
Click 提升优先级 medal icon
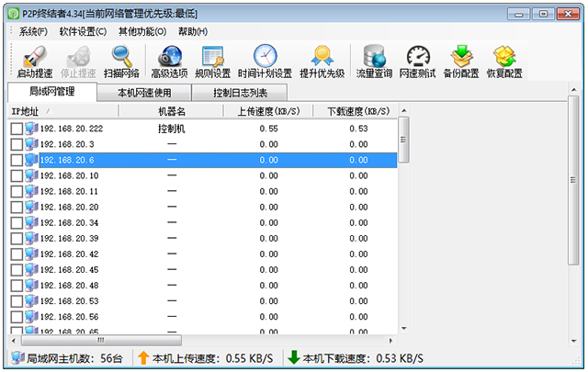pos(322,56)
